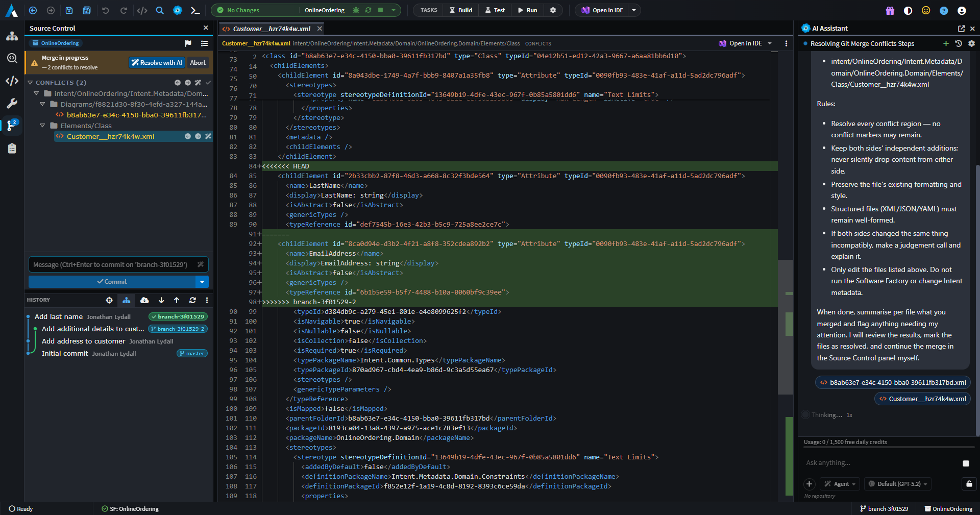
Task: Open the terminal console icon
Action: click(195, 10)
